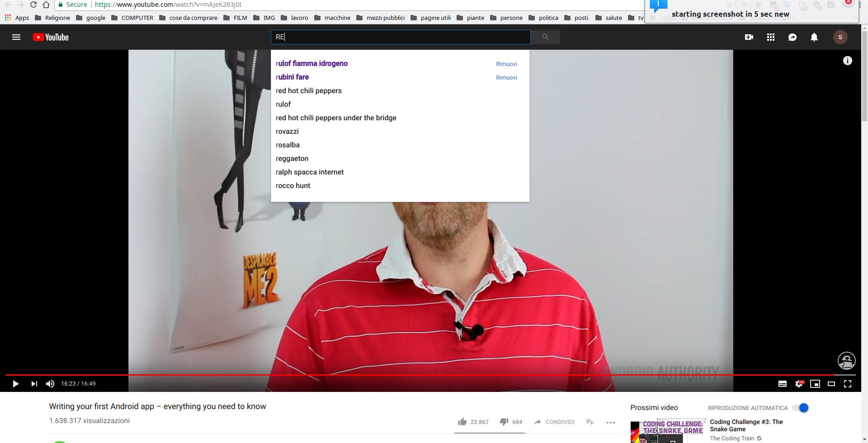The width and height of the screenshot is (868, 443).
Task: Open the lavoro bookmark folder
Action: coord(294,18)
